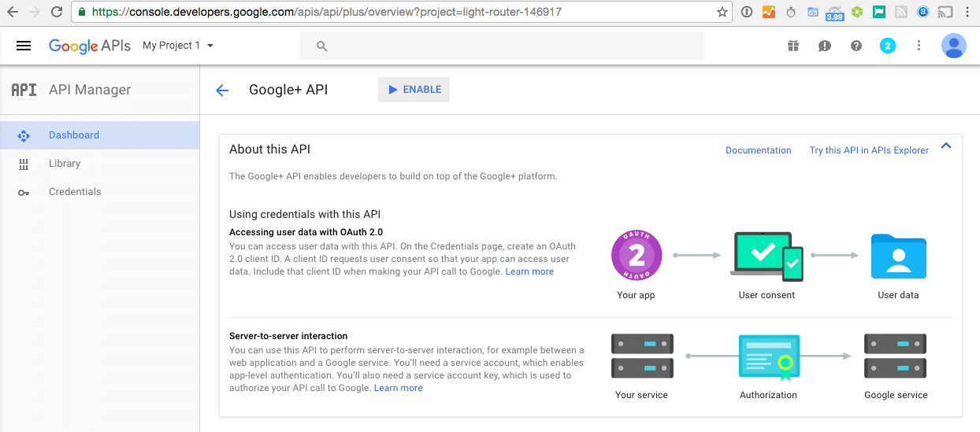Click the Google service server icon

point(895,356)
